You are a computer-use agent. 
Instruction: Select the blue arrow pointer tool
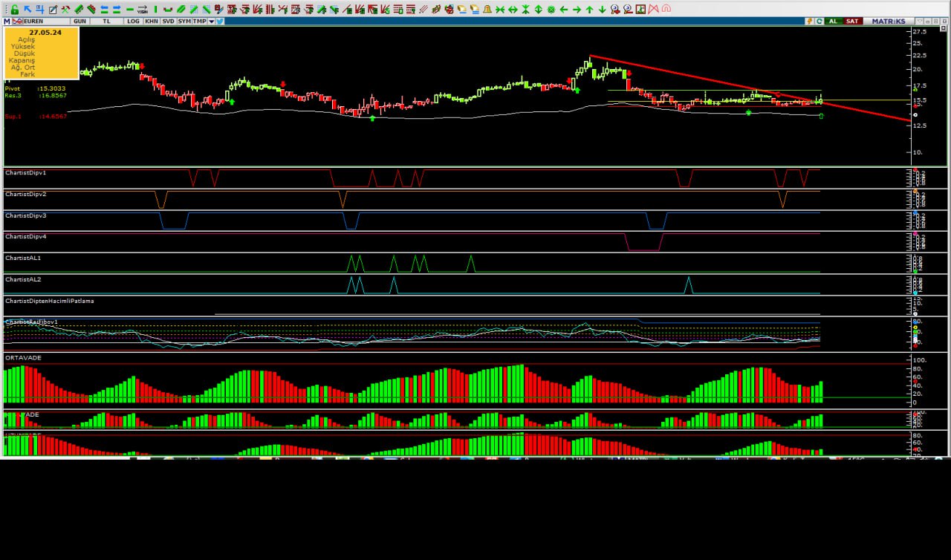tap(27, 10)
